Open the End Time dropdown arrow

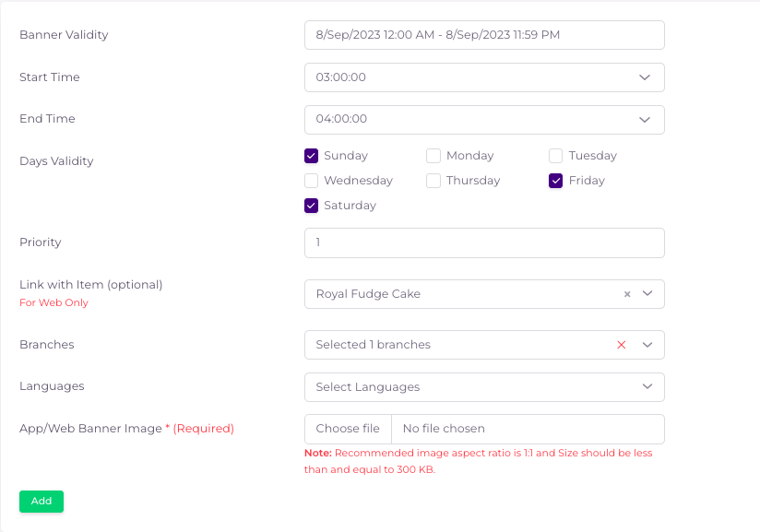[x=646, y=119]
